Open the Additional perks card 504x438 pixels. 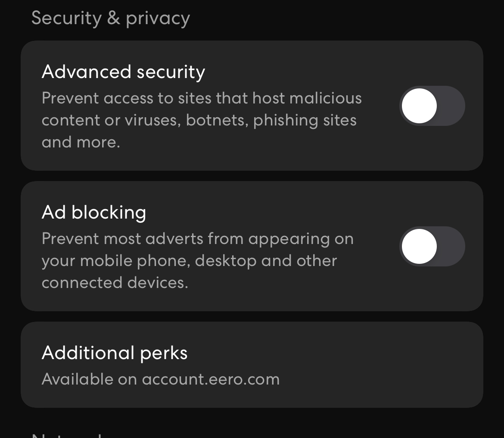click(252, 364)
